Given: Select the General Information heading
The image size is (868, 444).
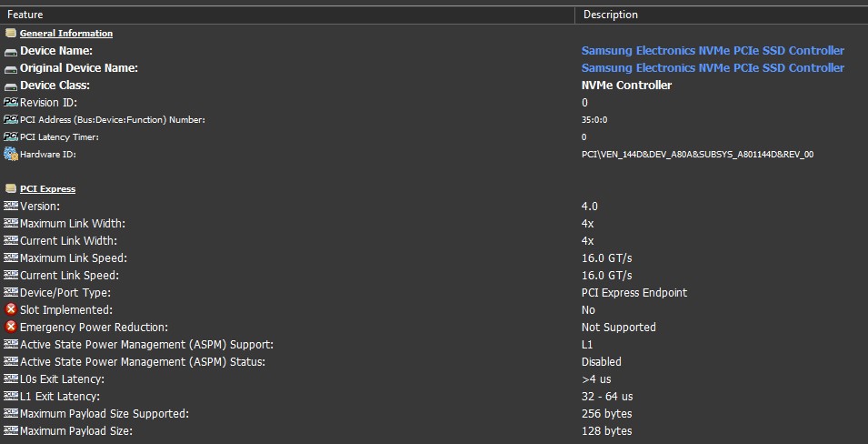Looking at the screenshot, I should [x=66, y=34].
